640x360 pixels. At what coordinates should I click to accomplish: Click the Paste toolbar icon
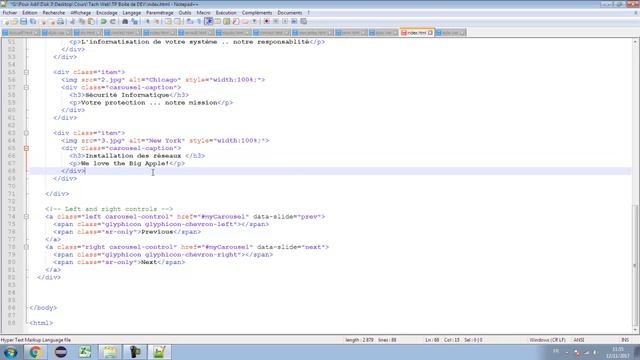point(91,21)
